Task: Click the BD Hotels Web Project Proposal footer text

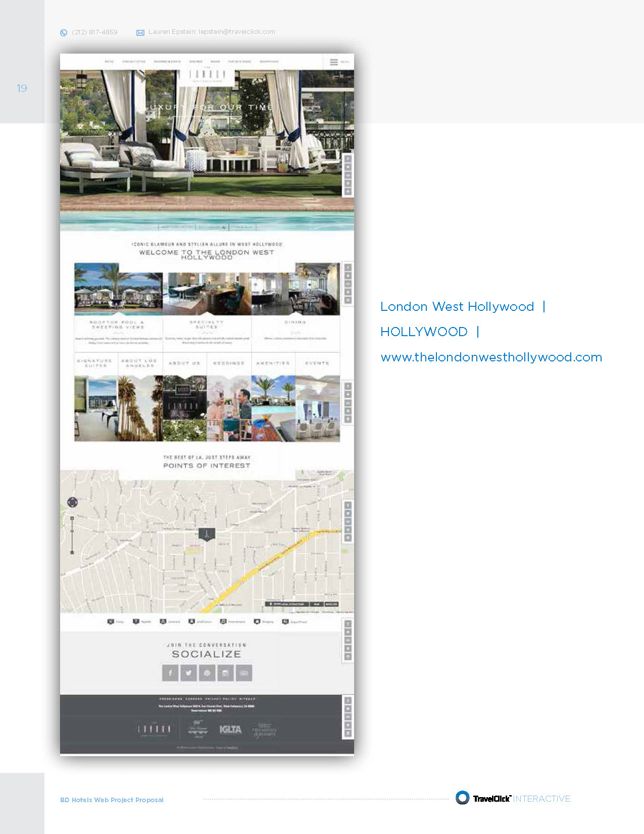Action: pyautogui.click(x=112, y=800)
